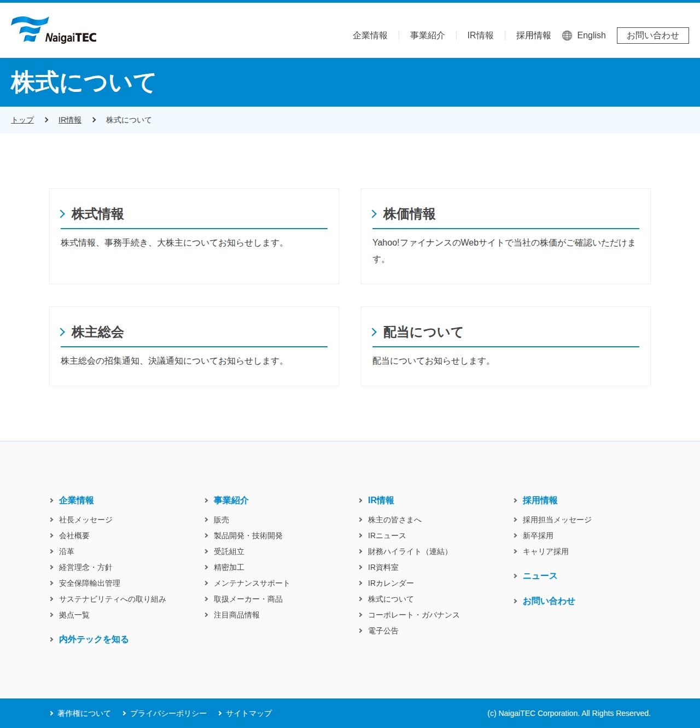700x728 pixels.
Task: Open 注目商品情報 in the footer
Action: pyautogui.click(x=237, y=615)
